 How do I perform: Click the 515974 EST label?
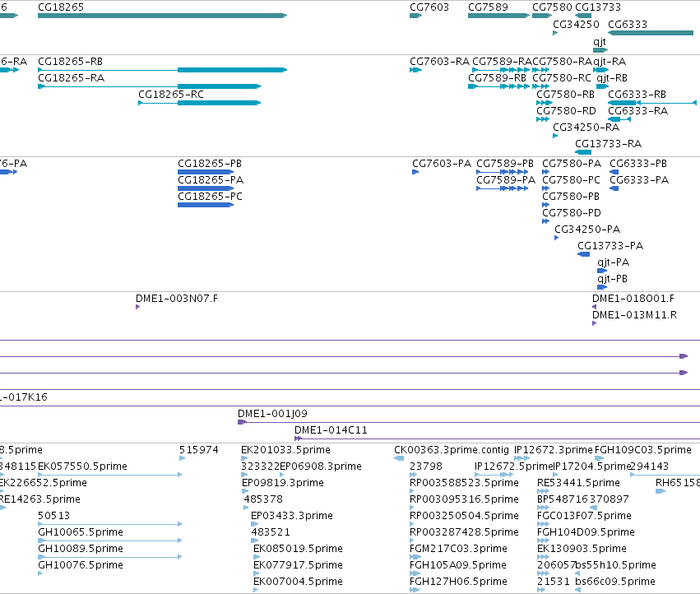click(199, 450)
